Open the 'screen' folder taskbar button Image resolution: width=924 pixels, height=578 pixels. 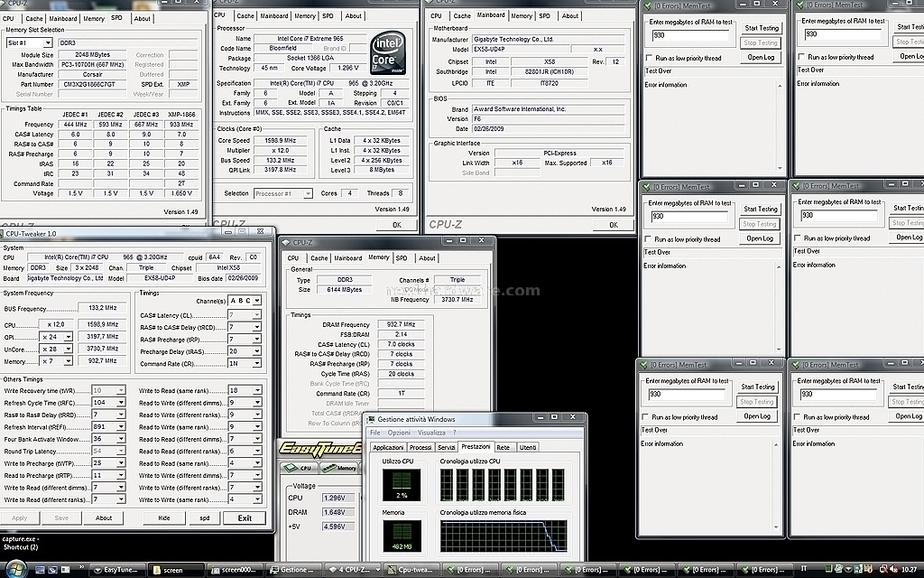[x=175, y=570]
